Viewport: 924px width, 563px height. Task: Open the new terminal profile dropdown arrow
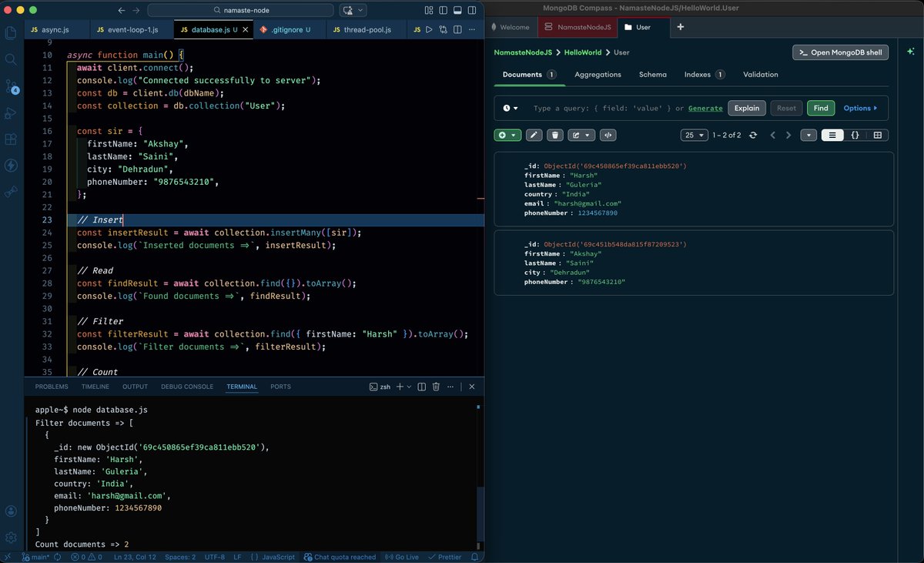coord(409,387)
